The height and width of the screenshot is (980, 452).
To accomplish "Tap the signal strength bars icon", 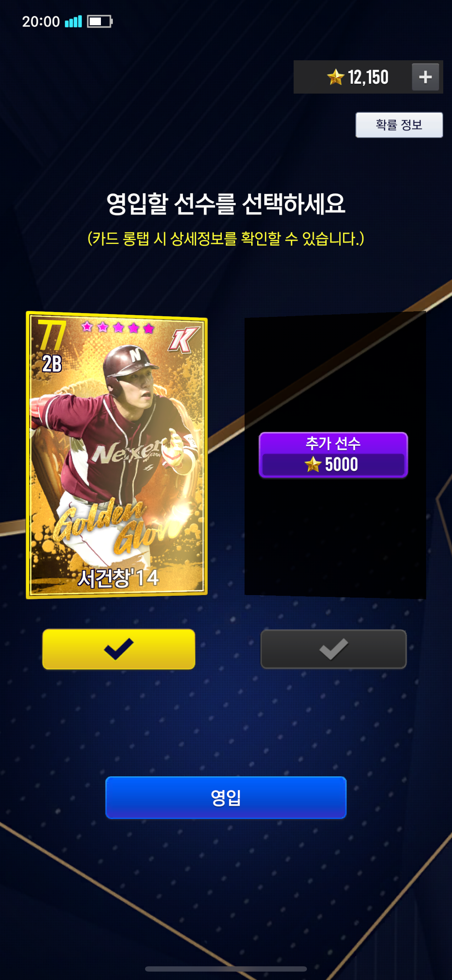I will pos(74,21).
